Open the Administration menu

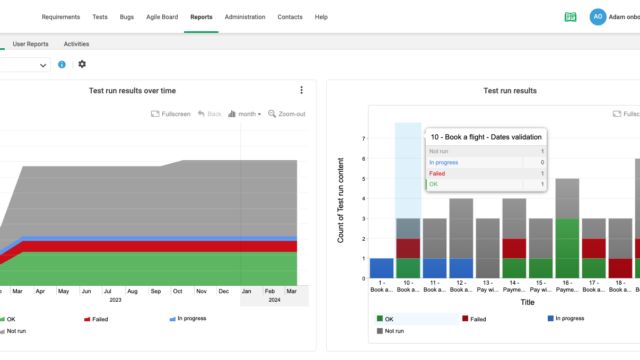coord(245,17)
